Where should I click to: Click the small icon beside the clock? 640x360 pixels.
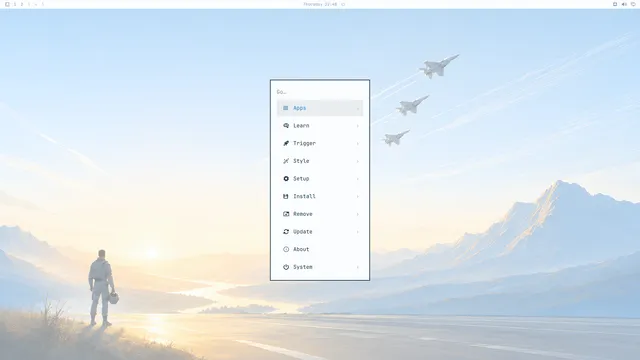(343, 4)
